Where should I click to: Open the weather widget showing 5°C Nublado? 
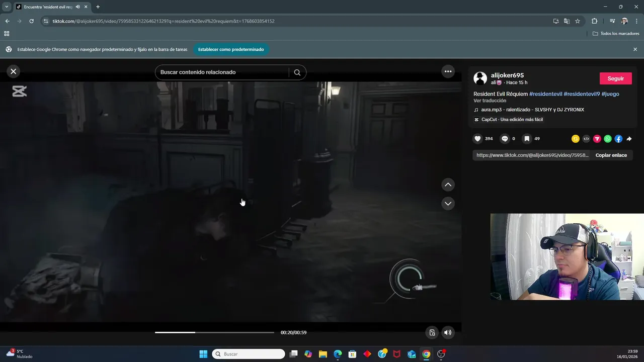point(19,354)
